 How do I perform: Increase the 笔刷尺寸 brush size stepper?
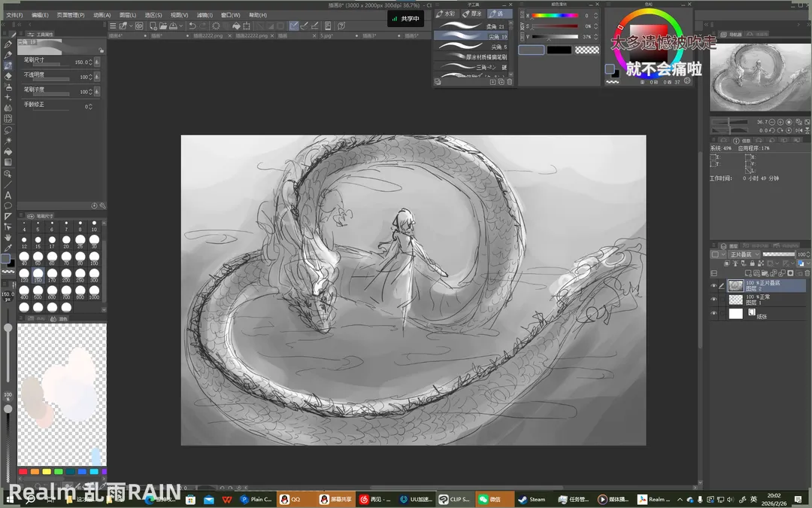[91, 59]
